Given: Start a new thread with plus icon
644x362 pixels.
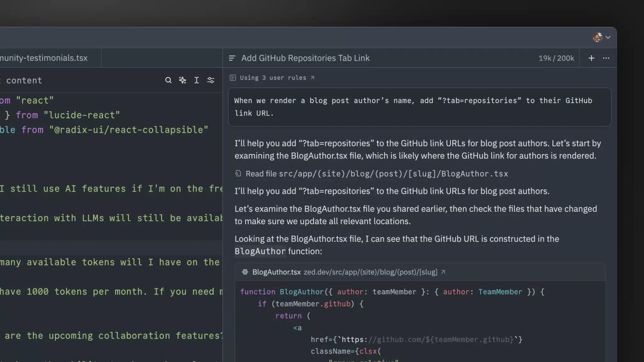Looking at the screenshot, I should [591, 58].
